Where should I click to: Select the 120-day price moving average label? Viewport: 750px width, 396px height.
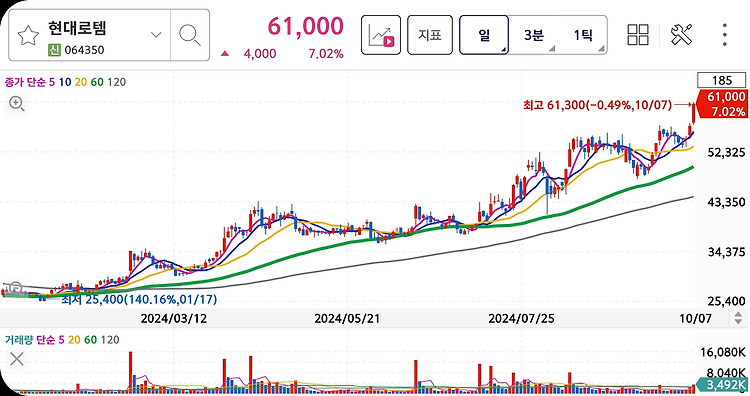click(116, 82)
